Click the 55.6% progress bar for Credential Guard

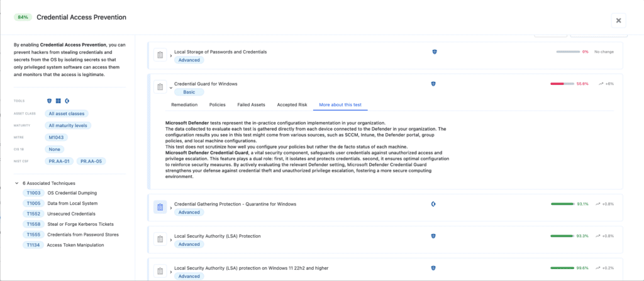pyautogui.click(x=562, y=84)
